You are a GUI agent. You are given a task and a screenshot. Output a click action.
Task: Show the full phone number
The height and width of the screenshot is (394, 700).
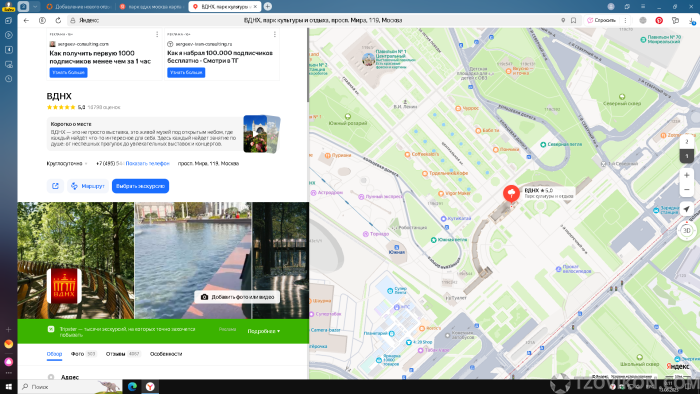click(x=147, y=163)
